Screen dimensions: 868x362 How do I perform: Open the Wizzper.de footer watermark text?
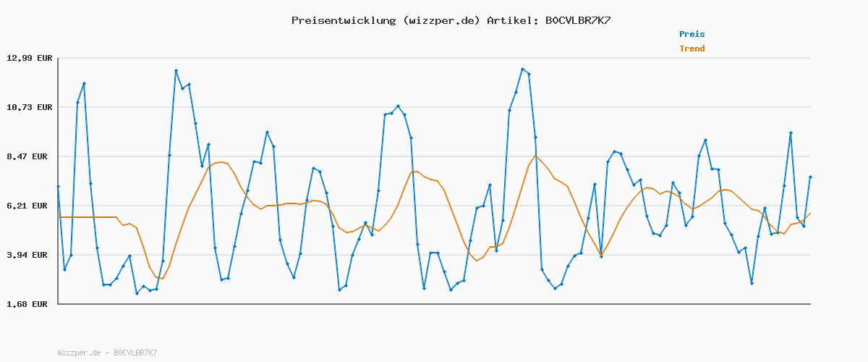pyautogui.click(x=79, y=353)
